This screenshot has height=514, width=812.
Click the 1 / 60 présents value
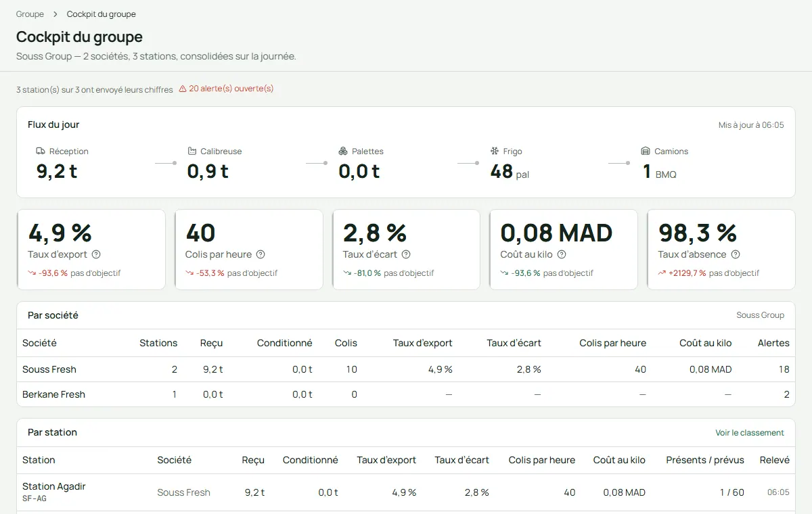point(732,492)
